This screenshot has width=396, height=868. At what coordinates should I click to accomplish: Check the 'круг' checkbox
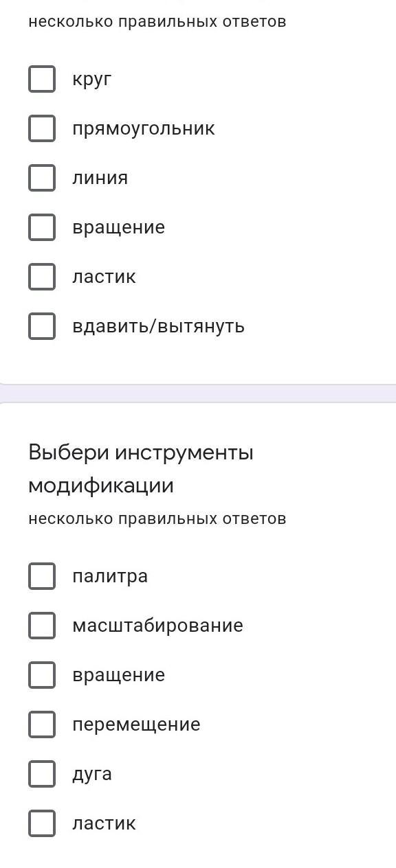[x=42, y=79]
